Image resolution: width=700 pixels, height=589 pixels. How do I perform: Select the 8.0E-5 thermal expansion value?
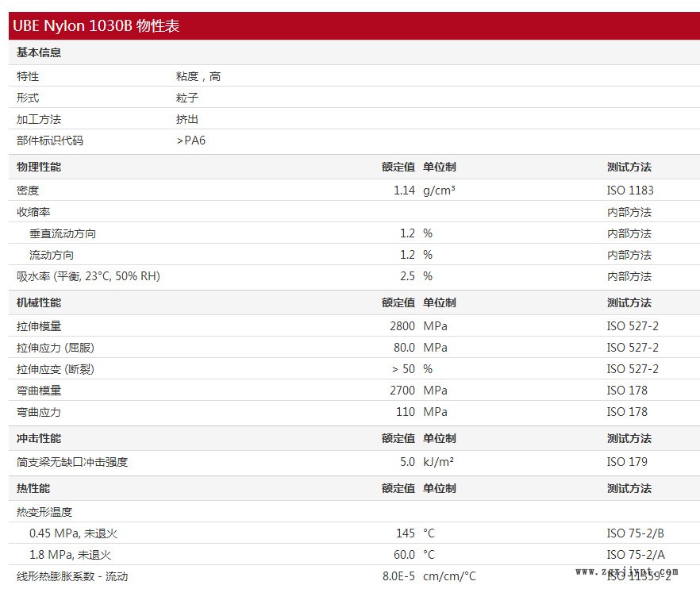pyautogui.click(x=398, y=576)
